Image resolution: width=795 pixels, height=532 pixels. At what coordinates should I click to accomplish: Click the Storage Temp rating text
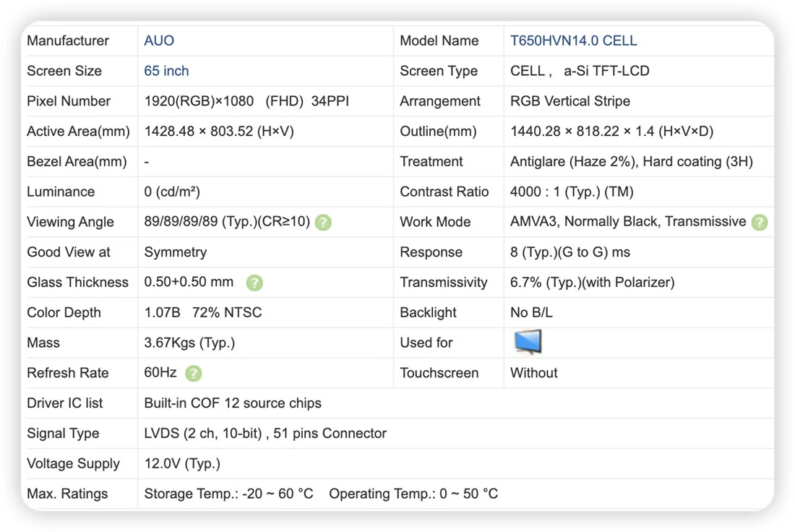point(228,494)
